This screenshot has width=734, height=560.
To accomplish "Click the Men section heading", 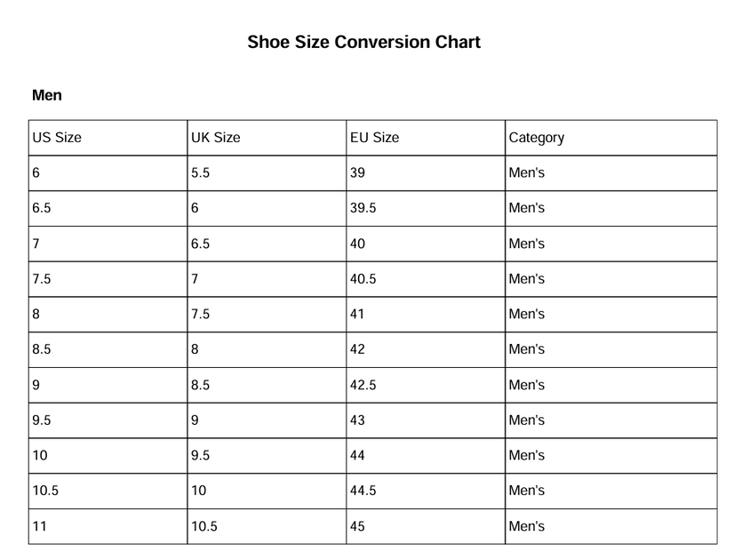I will coord(46,94).
